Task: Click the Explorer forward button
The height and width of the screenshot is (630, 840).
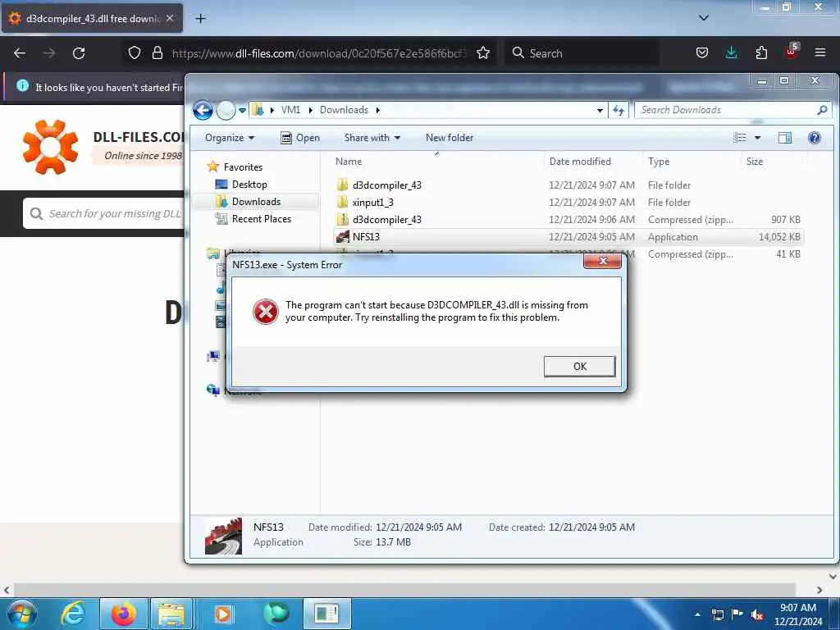Action: (x=226, y=111)
